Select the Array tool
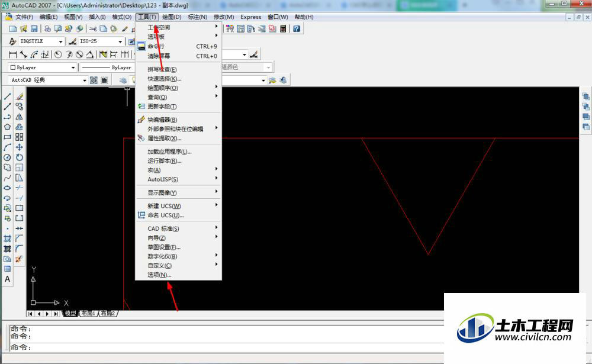Image resolution: width=592 pixels, height=364 pixels. point(20,137)
